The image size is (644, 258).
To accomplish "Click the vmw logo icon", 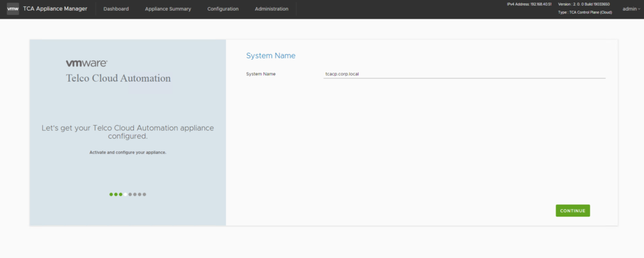I will tap(13, 9).
